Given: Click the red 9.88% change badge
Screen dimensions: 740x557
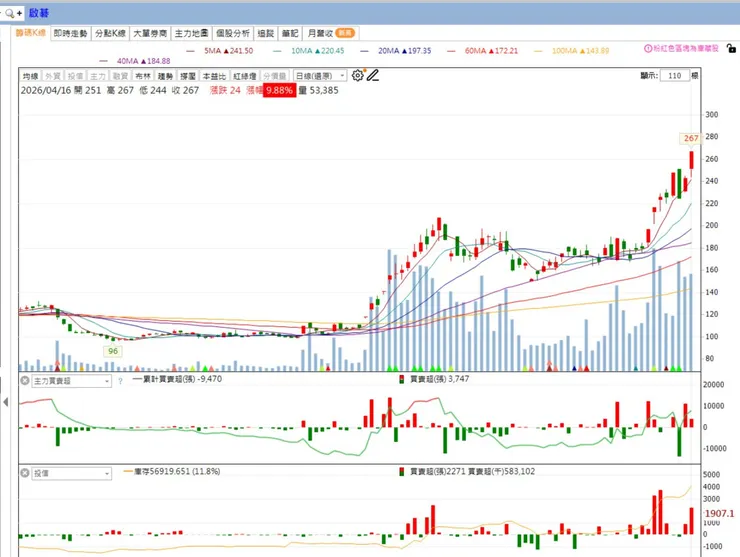Looking at the screenshot, I should pos(279,90).
